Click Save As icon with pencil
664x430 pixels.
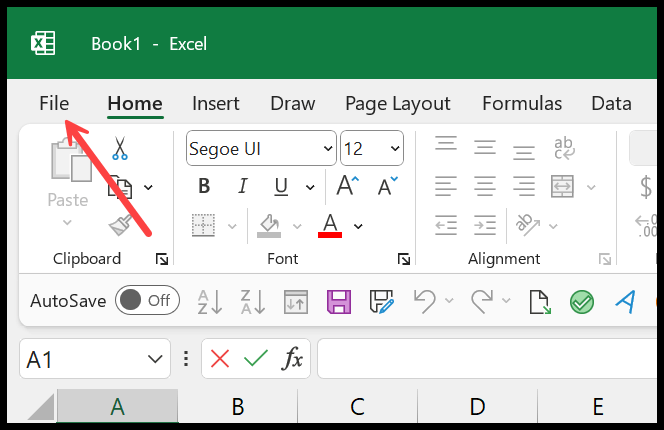tap(382, 302)
